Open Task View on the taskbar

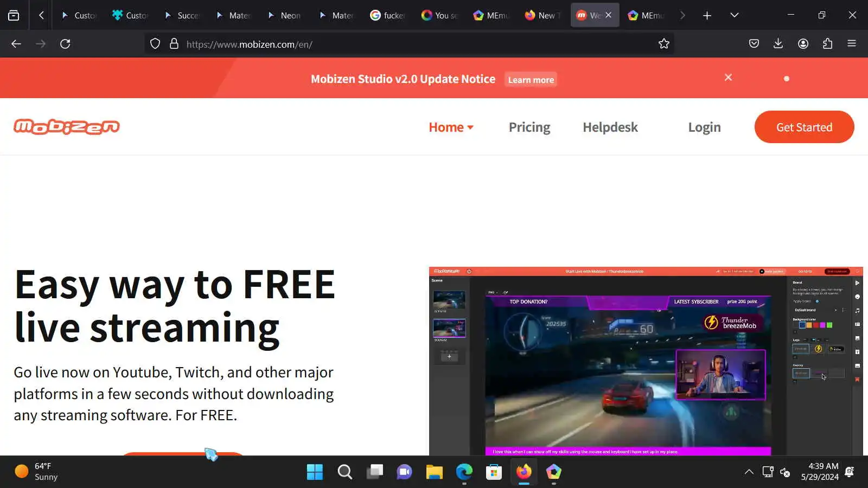click(374, 472)
